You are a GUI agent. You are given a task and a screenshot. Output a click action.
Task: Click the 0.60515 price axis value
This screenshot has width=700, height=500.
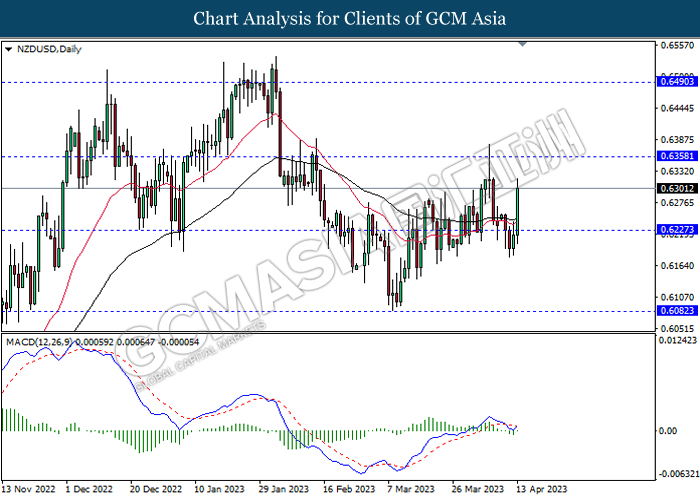click(677, 329)
